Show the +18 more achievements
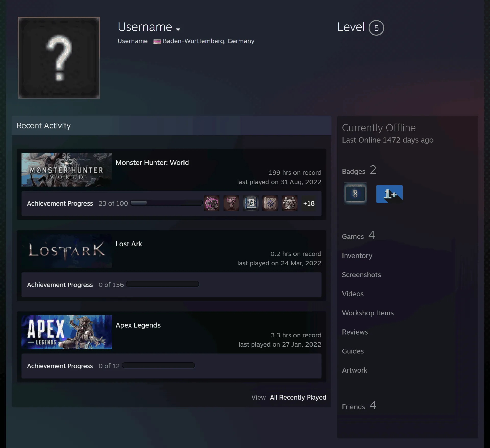Viewport: 490px width, 448px height. coord(309,203)
